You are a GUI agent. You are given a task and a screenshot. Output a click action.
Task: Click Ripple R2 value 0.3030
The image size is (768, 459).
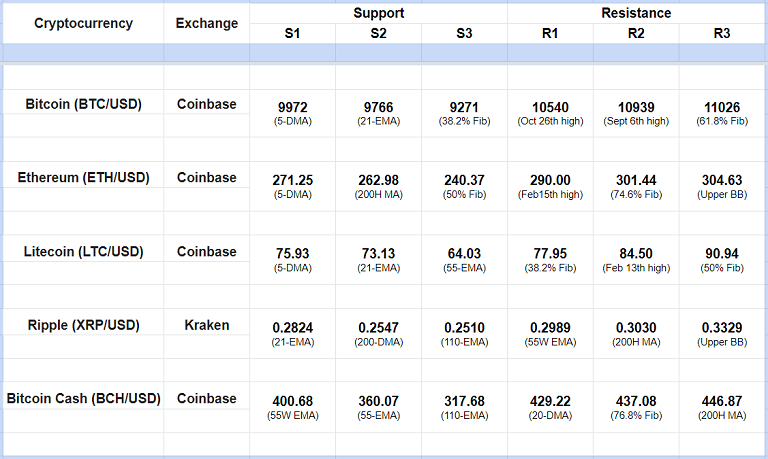click(x=636, y=327)
